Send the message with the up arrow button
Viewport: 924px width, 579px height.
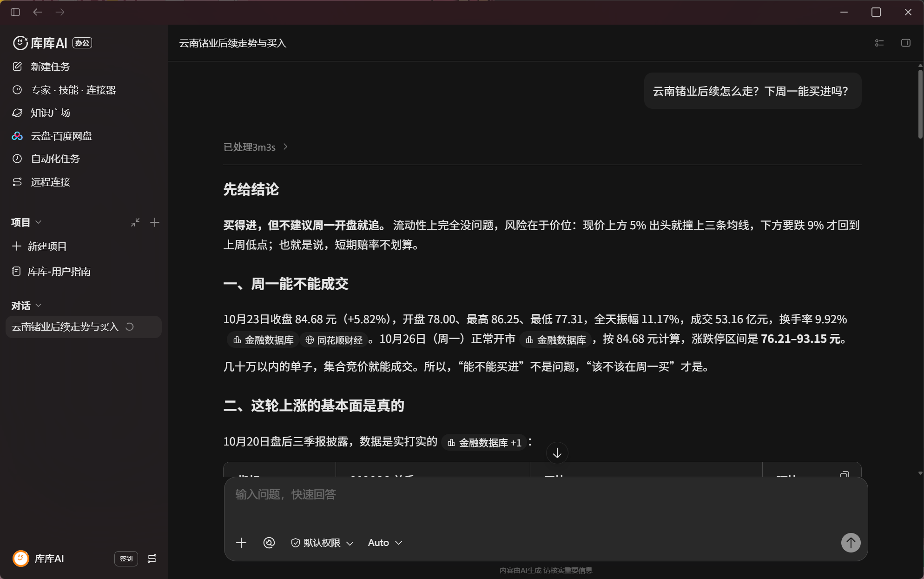click(x=851, y=543)
